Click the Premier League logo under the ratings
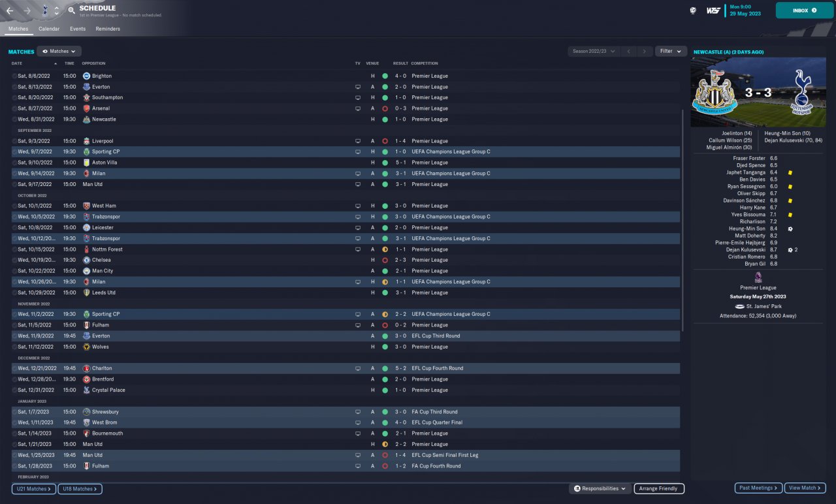Viewport: 836px width, 504px height. point(758,277)
